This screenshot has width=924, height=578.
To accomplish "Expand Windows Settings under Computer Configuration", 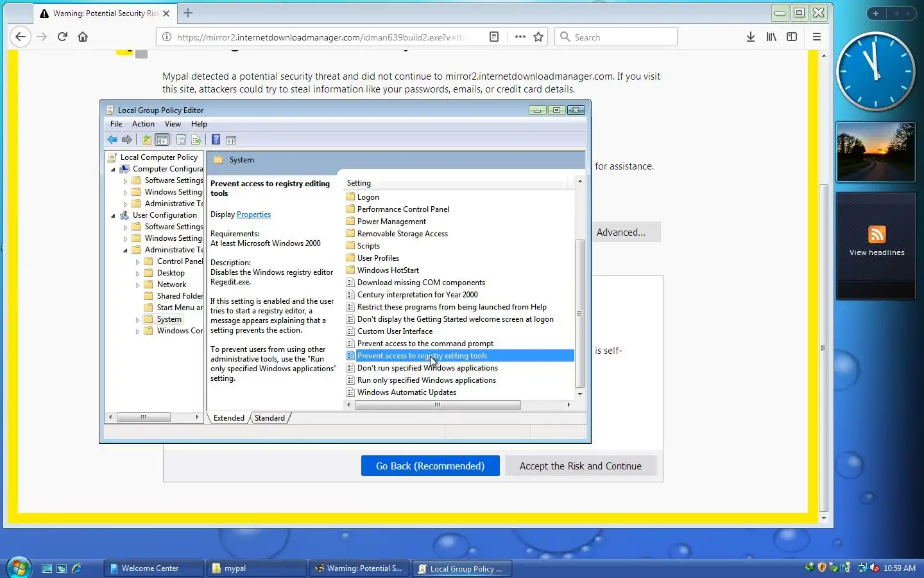I will 125,193.
